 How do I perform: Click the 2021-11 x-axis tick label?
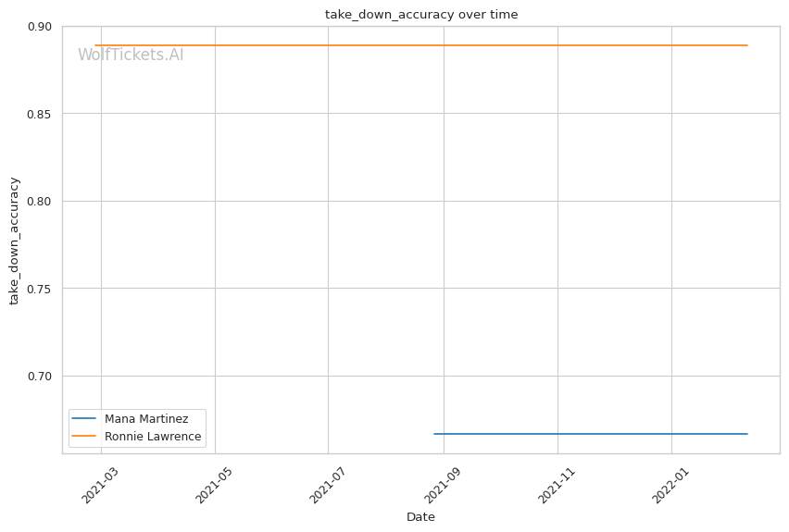[556, 483]
